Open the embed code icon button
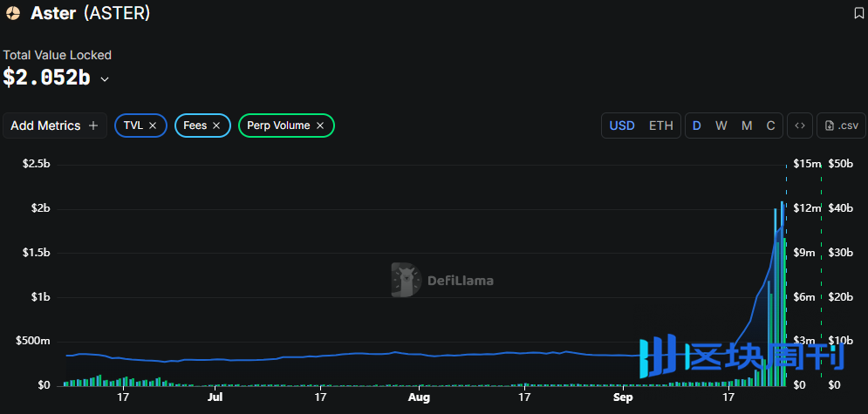 tap(799, 126)
